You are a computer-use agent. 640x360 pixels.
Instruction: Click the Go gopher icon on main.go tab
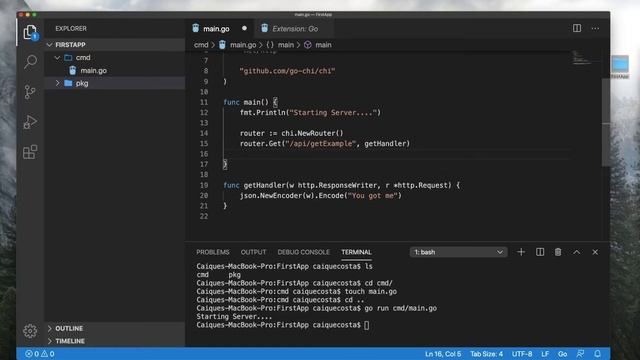coord(196,28)
